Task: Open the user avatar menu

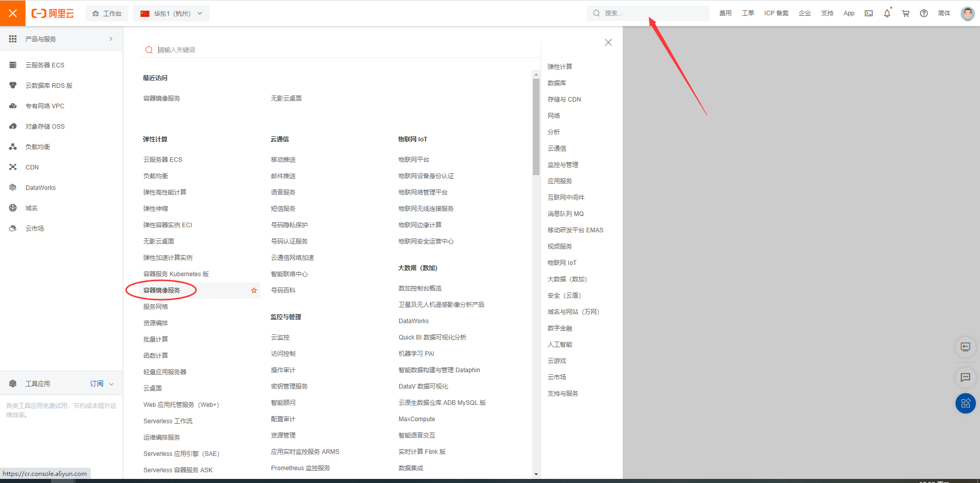Action: point(967,13)
